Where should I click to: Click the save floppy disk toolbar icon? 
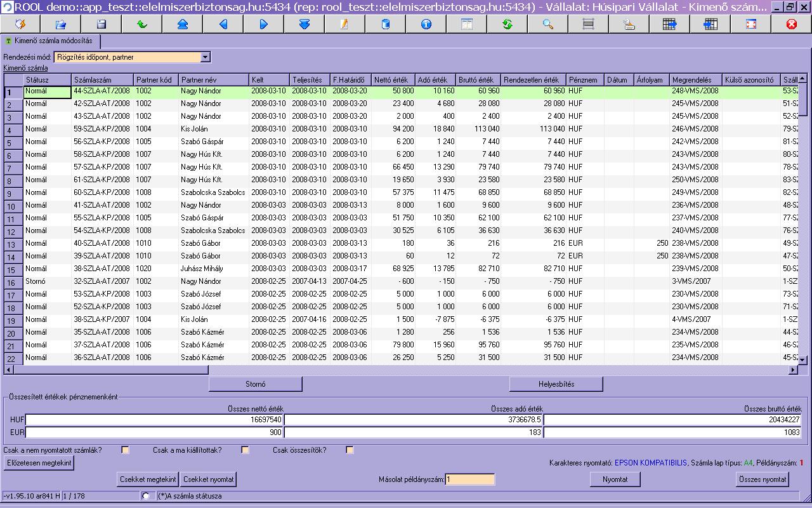[x=101, y=24]
